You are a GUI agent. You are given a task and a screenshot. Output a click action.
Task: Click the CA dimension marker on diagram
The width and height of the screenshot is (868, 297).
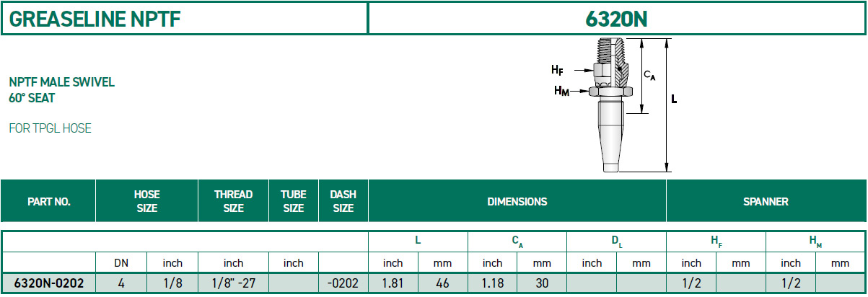pos(649,75)
